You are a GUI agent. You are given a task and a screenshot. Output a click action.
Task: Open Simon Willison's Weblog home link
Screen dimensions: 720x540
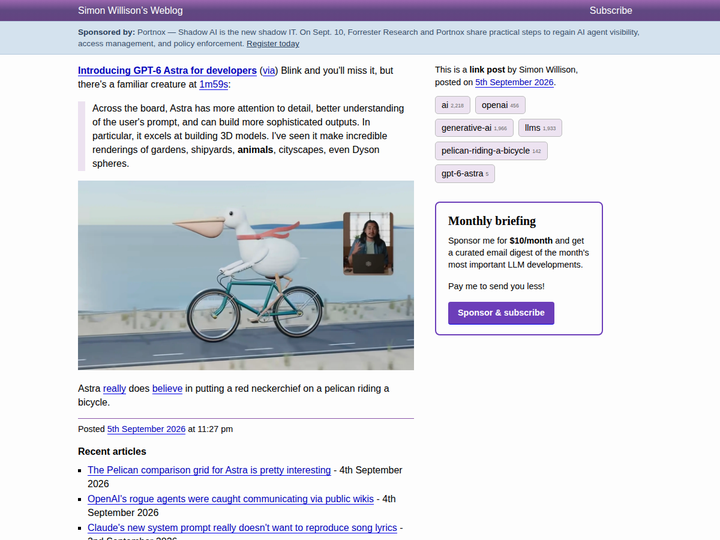tap(130, 11)
